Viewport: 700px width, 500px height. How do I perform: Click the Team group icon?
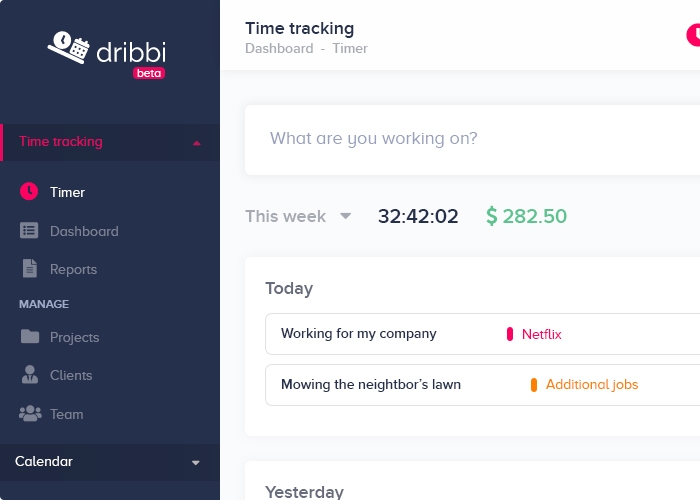(x=30, y=413)
